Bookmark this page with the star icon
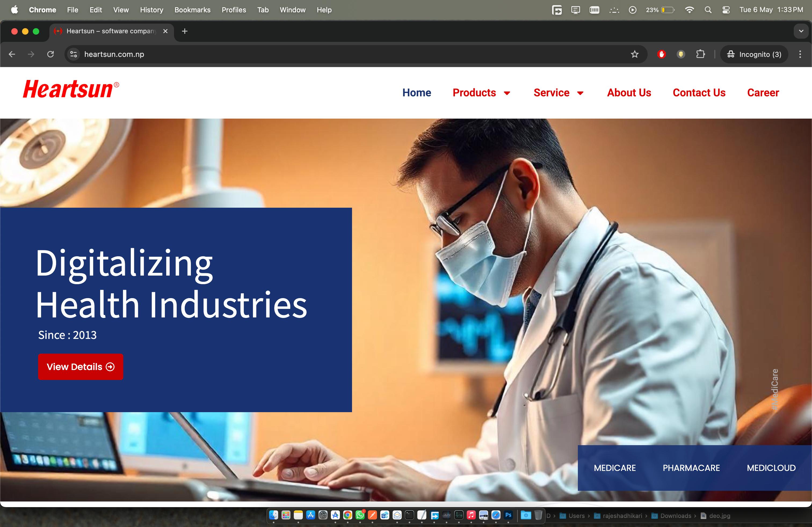The height and width of the screenshot is (527, 812). [x=634, y=54]
